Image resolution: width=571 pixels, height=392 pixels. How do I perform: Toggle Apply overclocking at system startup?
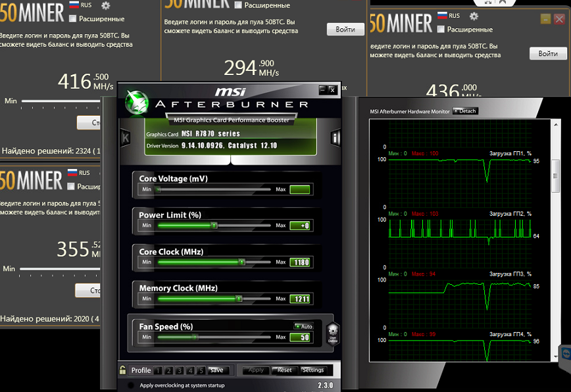[131, 385]
